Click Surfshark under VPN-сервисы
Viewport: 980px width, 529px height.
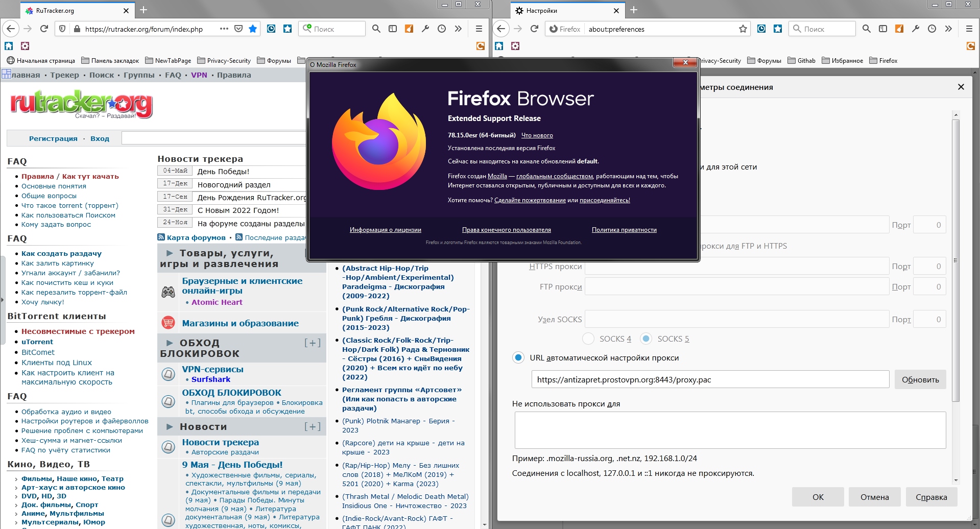coord(210,379)
